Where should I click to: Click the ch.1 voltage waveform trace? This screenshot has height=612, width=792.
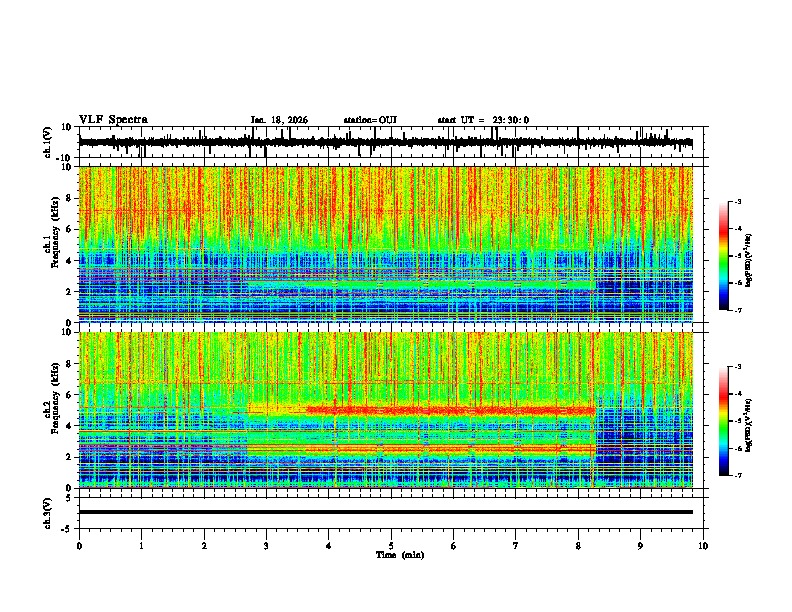click(x=385, y=143)
